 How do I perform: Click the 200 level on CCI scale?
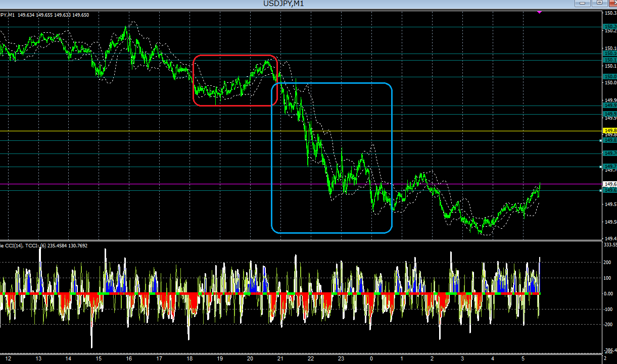(608, 262)
